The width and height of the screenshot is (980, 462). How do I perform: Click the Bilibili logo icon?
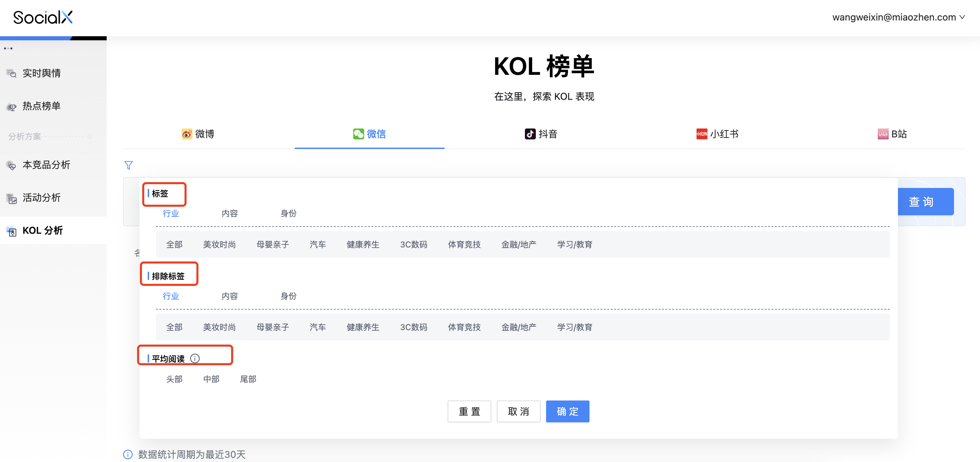(x=883, y=134)
